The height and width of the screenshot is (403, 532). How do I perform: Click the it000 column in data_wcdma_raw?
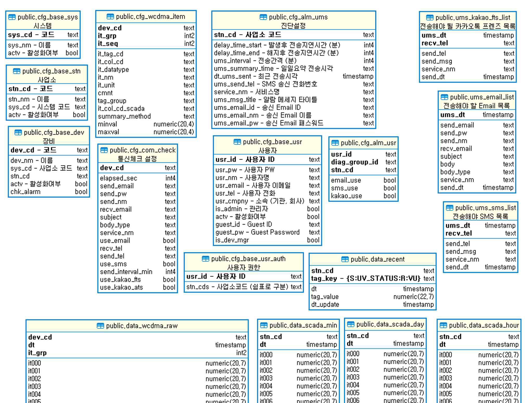137,363
